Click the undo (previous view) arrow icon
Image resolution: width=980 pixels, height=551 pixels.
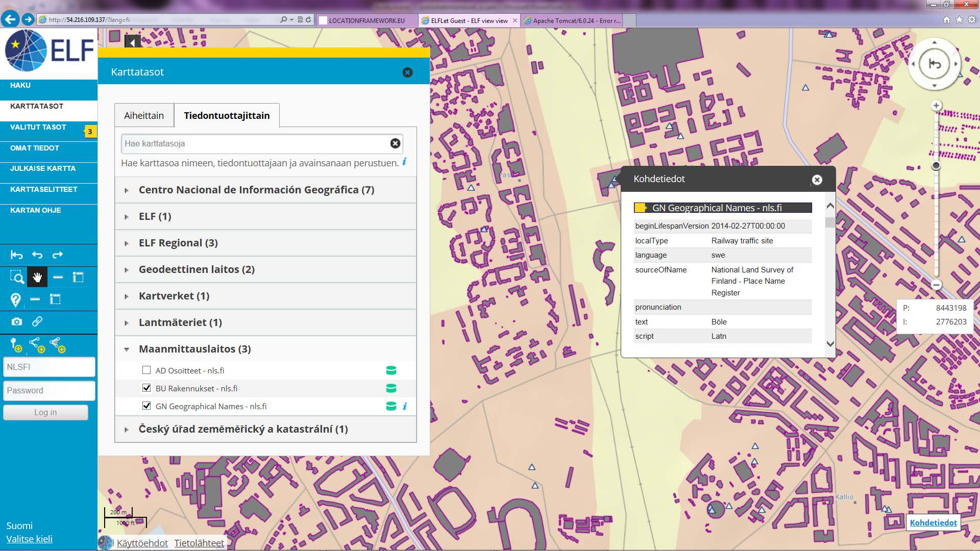[37, 255]
